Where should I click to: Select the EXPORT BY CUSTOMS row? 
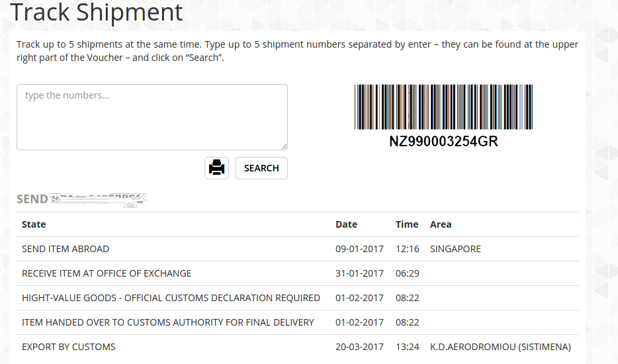[x=69, y=347]
